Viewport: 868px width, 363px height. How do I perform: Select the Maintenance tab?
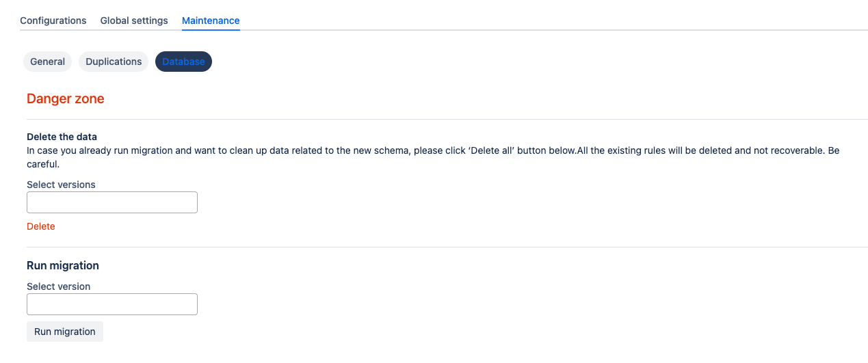(211, 21)
